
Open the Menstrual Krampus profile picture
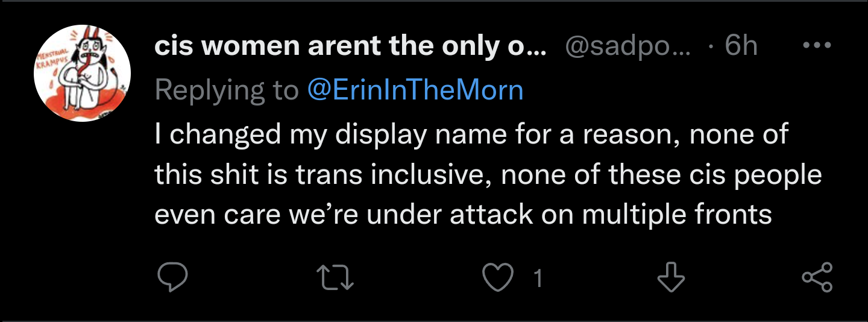click(82, 74)
